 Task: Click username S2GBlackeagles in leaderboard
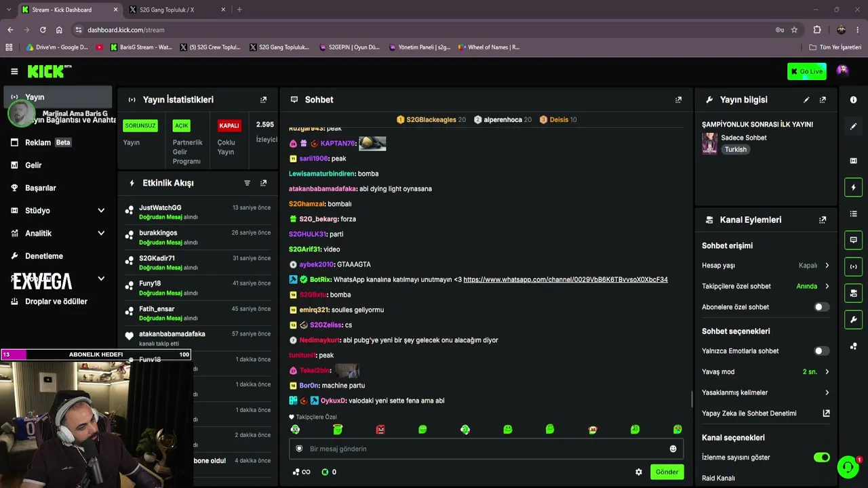[x=431, y=120]
